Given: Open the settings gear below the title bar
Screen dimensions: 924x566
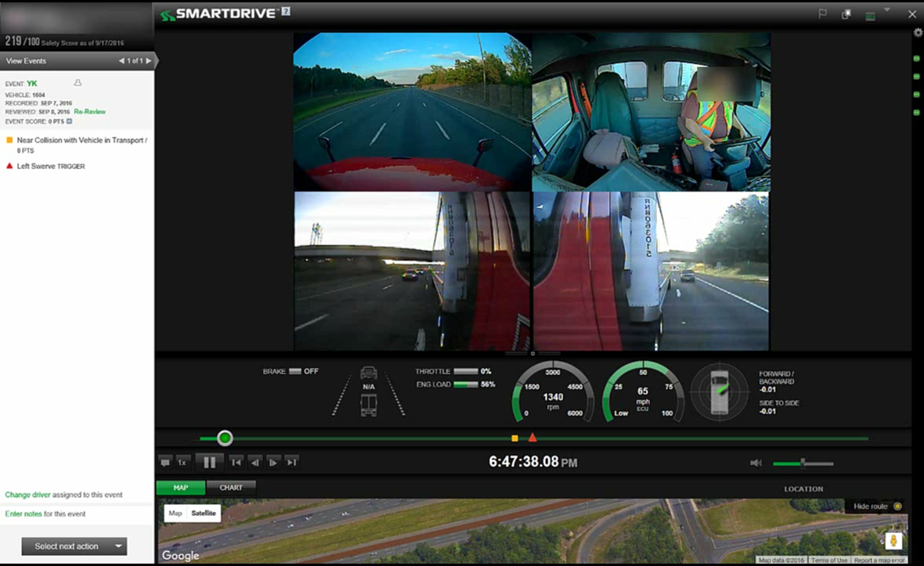Looking at the screenshot, I should coord(916,33).
